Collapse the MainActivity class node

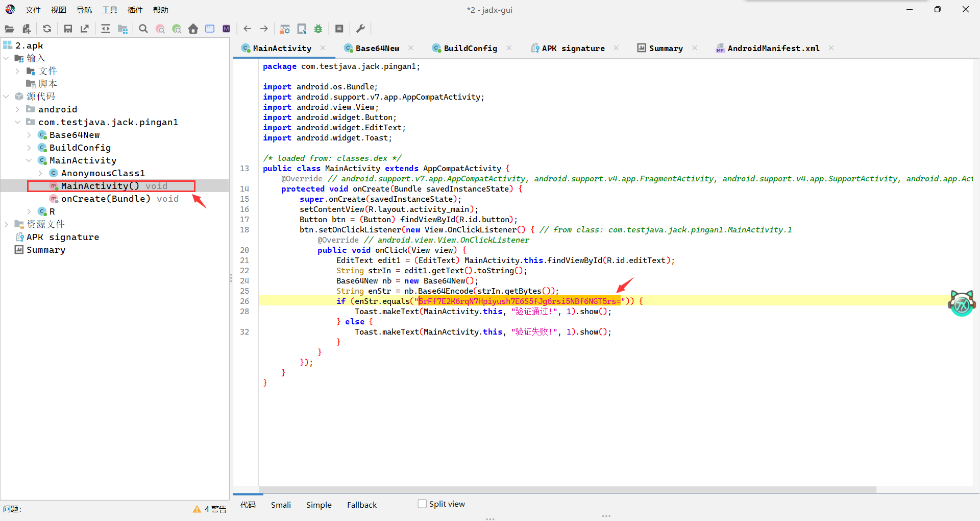coord(29,160)
